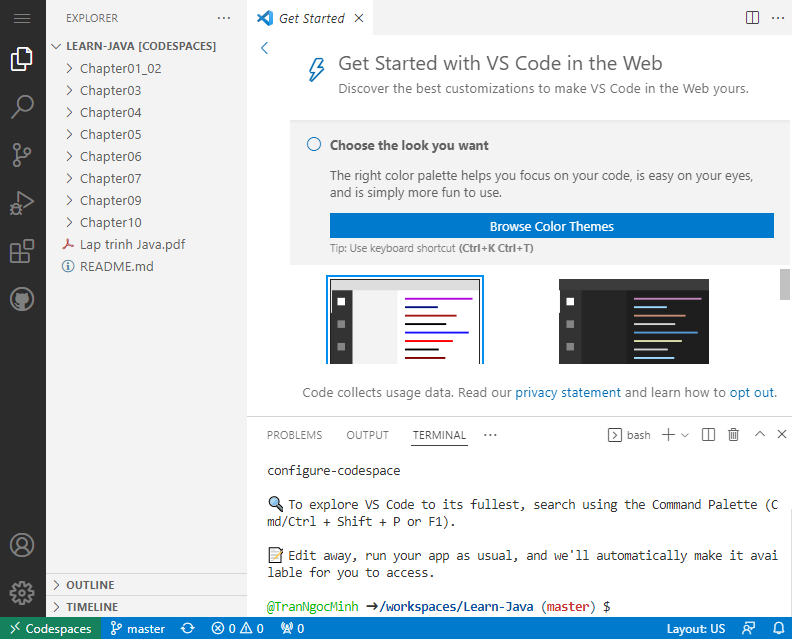
Task: Open the Source Control view icon
Action: coord(22,155)
